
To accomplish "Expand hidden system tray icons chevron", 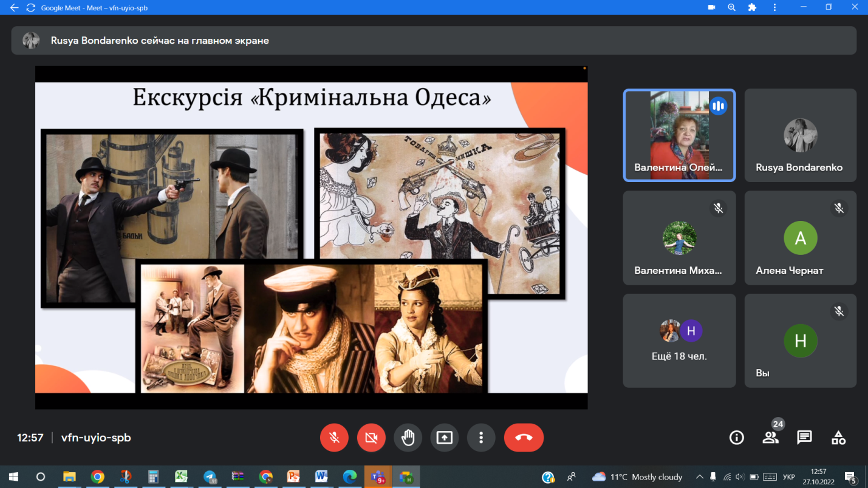I will (x=699, y=477).
